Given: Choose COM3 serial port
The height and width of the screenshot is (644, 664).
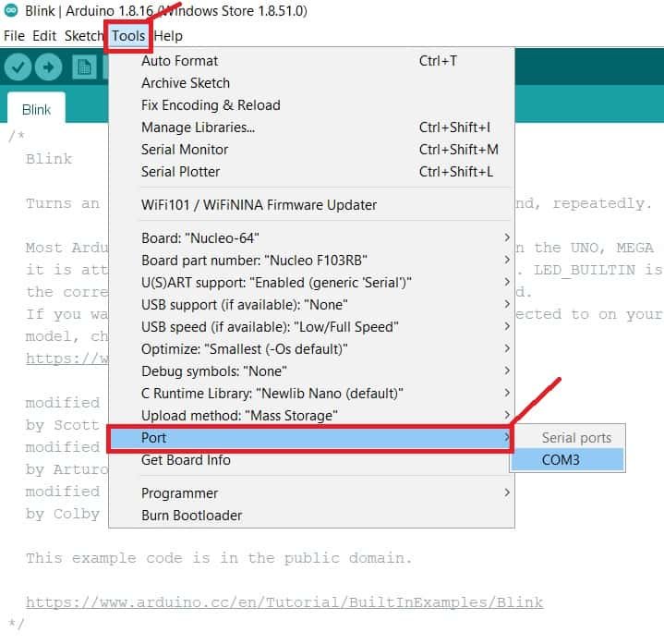Looking at the screenshot, I should [567, 460].
